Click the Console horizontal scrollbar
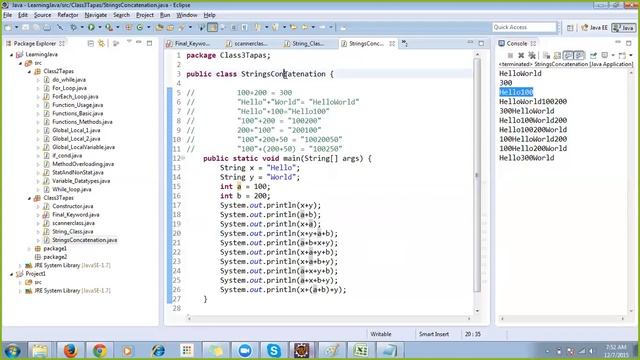Image resolution: width=640 pixels, height=360 pixels. (x=562, y=318)
